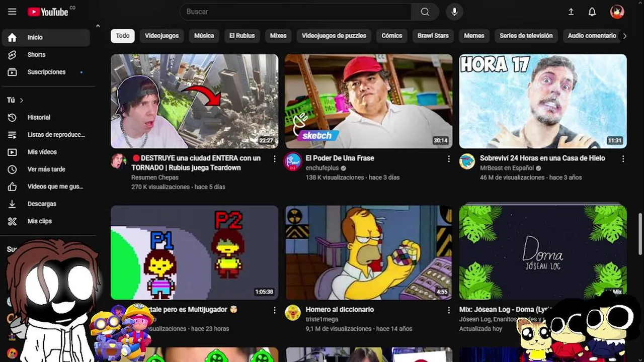
Task: Open the notifications bell
Action: coord(592,12)
